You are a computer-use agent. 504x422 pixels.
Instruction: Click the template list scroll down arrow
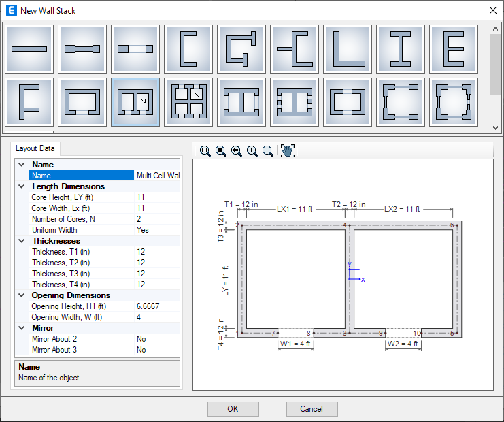pyautogui.click(x=495, y=128)
